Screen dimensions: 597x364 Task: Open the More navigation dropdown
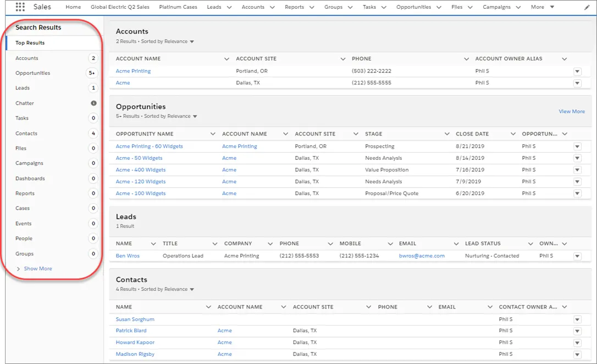tap(543, 7)
